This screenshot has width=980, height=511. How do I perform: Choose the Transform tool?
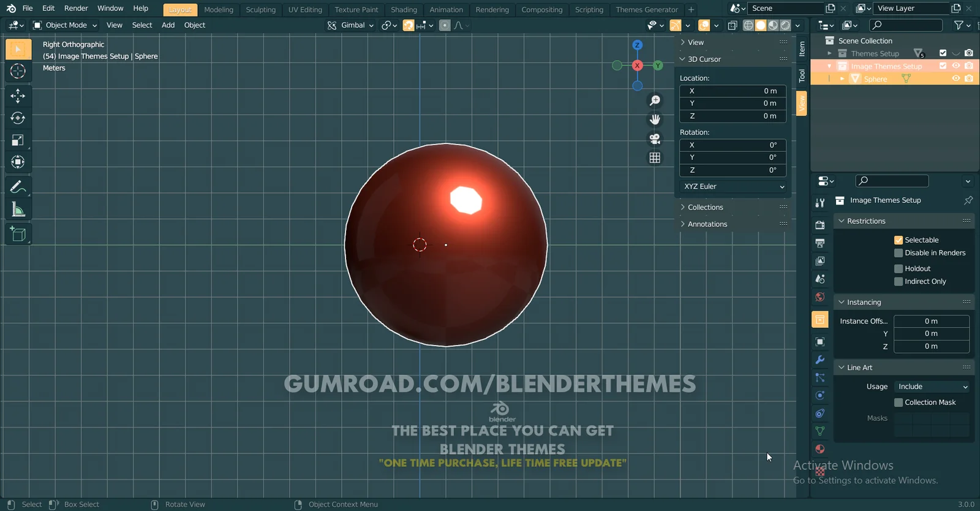point(18,162)
